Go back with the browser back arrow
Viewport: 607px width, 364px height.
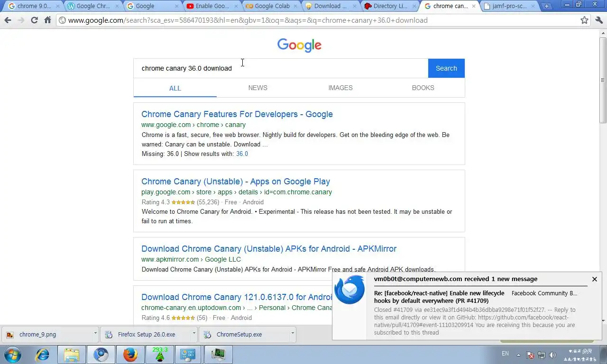[8, 20]
